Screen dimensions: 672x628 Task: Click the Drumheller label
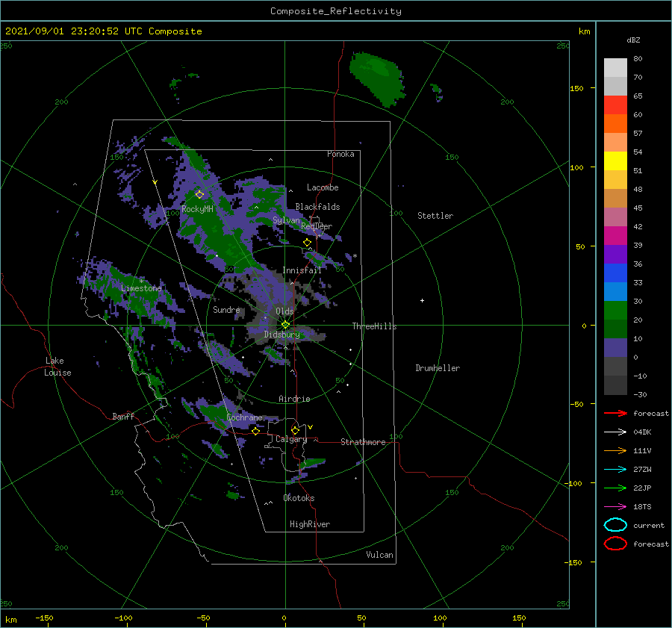point(438,368)
